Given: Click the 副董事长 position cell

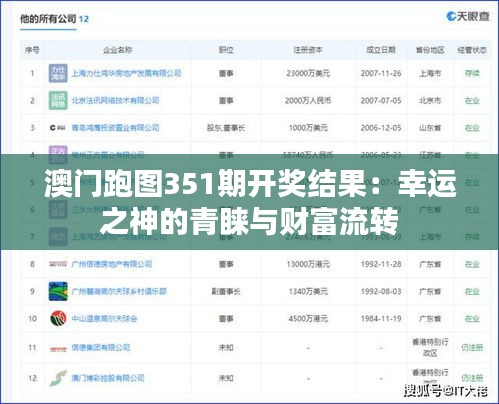Looking at the screenshot, I should 226,292.
